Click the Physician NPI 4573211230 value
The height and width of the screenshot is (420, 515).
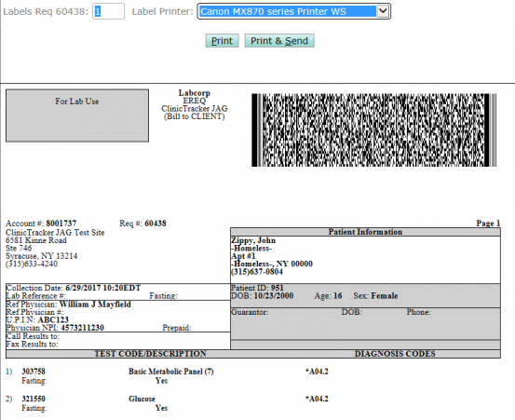coord(83,328)
